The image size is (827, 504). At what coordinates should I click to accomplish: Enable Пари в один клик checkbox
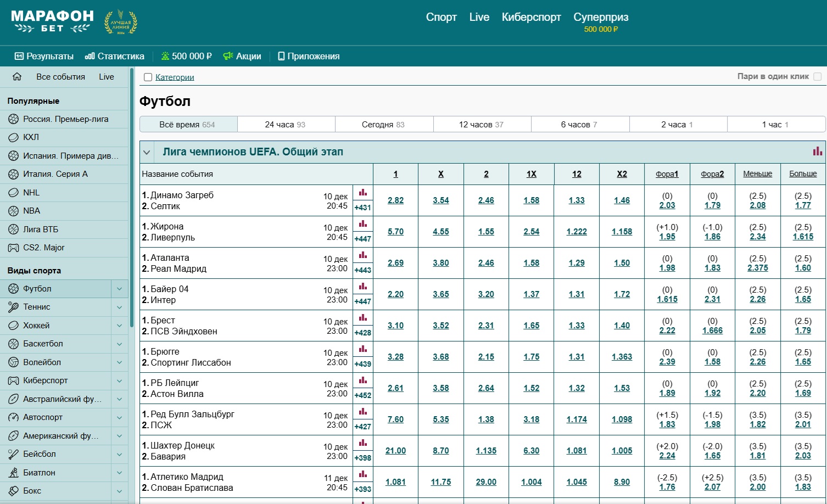[x=817, y=77]
